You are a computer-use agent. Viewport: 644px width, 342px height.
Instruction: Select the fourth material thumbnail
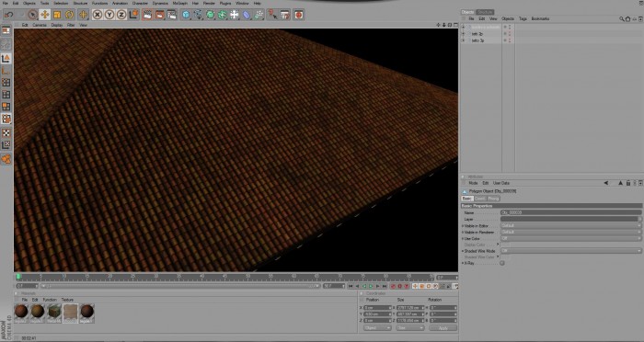click(71, 313)
